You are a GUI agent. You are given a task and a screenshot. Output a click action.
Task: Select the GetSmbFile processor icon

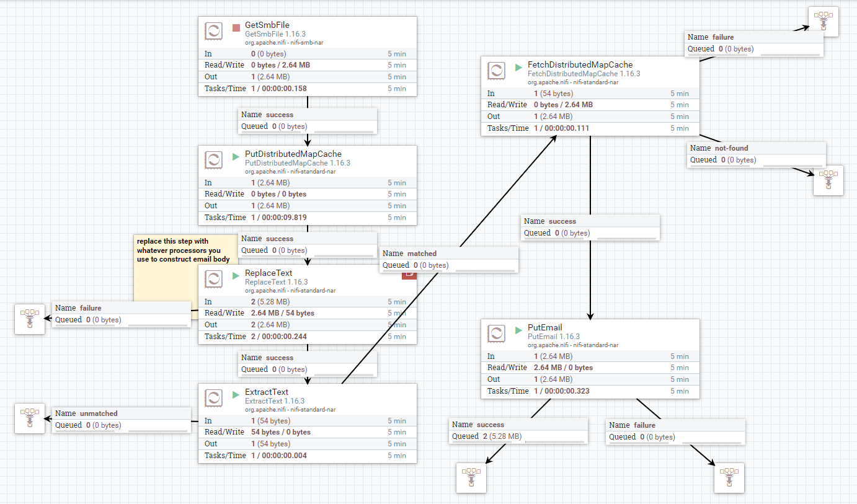(x=213, y=31)
